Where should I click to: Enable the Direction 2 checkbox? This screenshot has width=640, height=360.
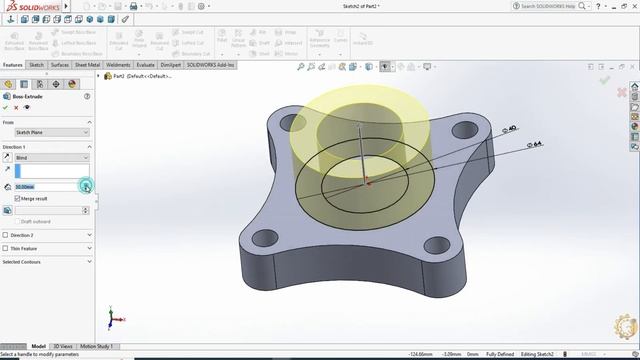[x=5, y=235]
